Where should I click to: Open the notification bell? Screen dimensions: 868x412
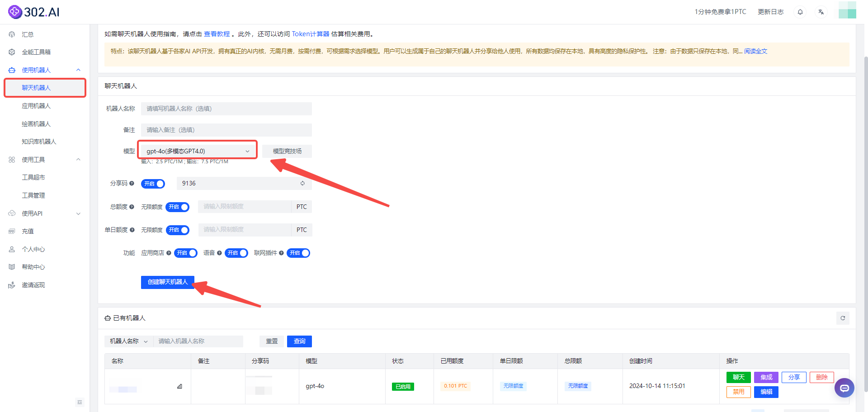(800, 12)
